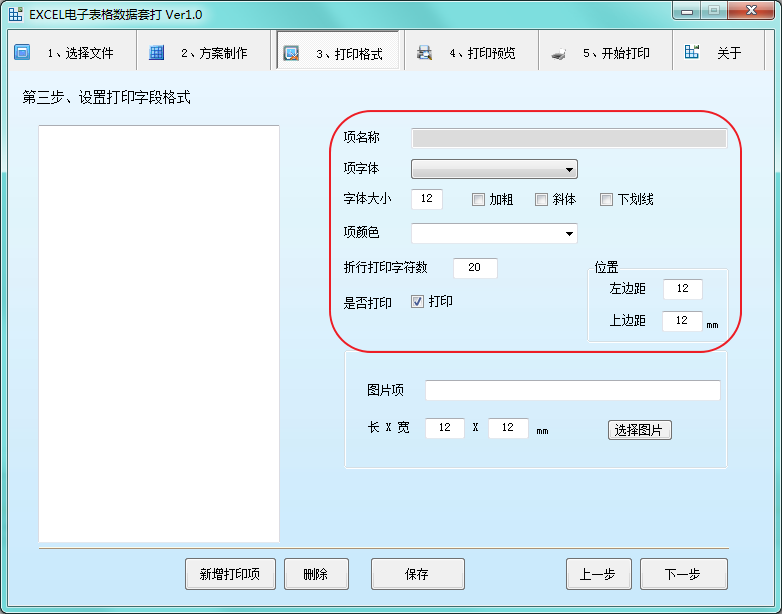Proceed with 下一步 button
The height and width of the screenshot is (614, 782).
tap(684, 574)
